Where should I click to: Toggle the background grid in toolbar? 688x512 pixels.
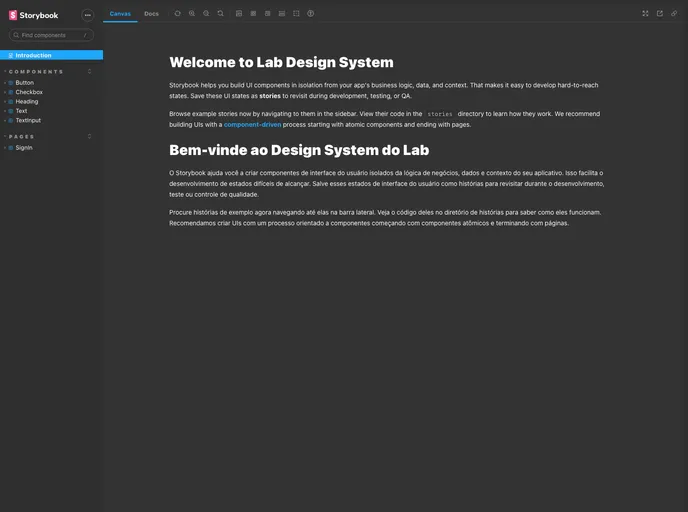[x=253, y=14]
